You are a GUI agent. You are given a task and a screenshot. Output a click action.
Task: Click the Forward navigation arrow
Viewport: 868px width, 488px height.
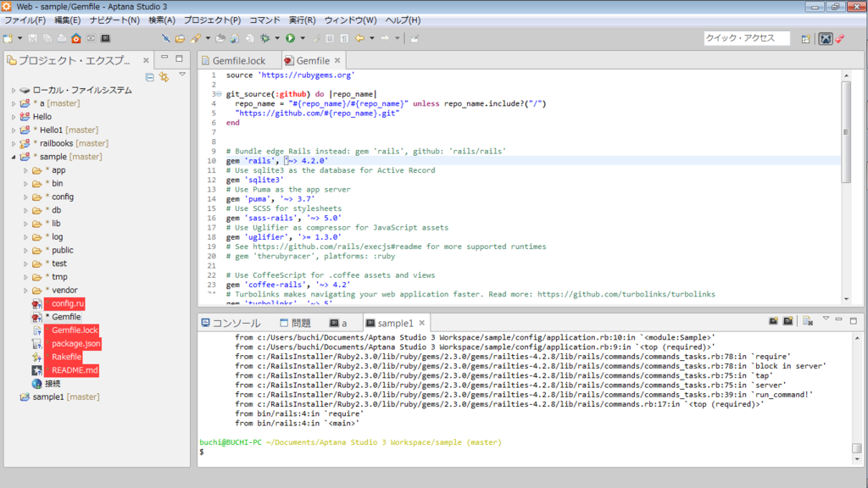click(x=385, y=38)
